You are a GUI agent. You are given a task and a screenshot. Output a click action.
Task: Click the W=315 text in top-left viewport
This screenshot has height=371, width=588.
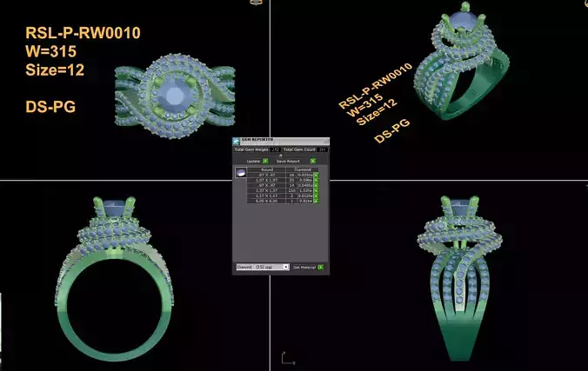[x=50, y=51]
